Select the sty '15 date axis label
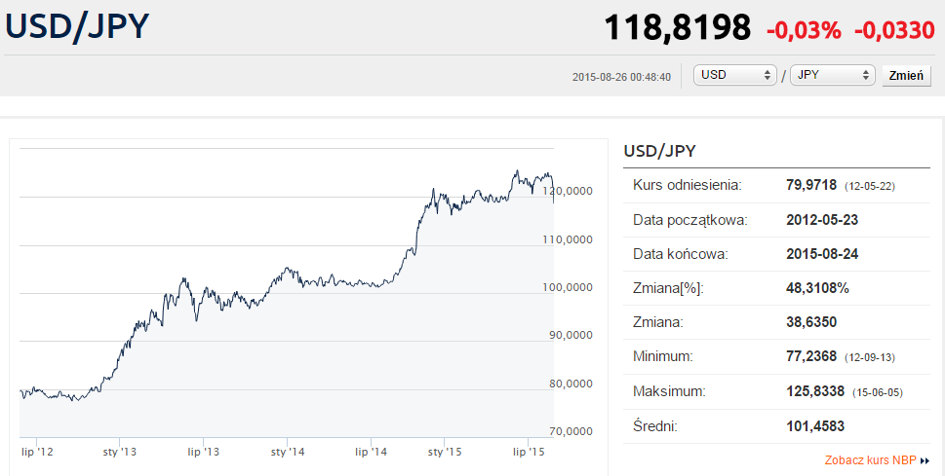The image size is (945, 476). pyautogui.click(x=443, y=451)
